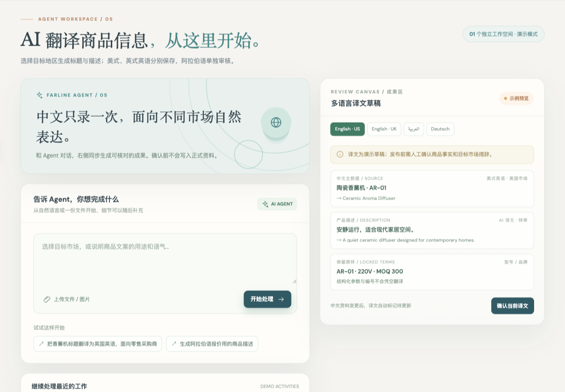Click the text 'Ceramic Aroma Diffuser'

coord(369,198)
